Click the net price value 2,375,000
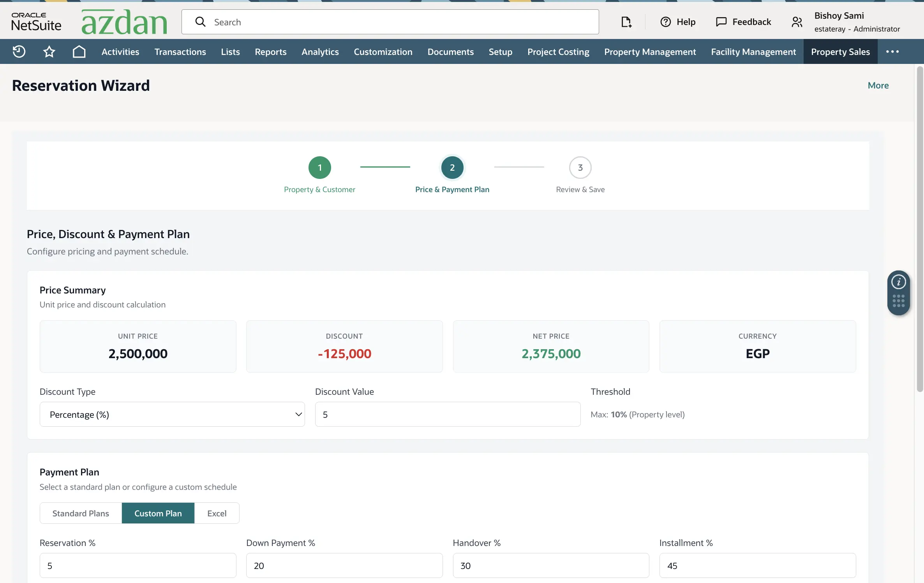The width and height of the screenshot is (924, 583). coord(551,353)
